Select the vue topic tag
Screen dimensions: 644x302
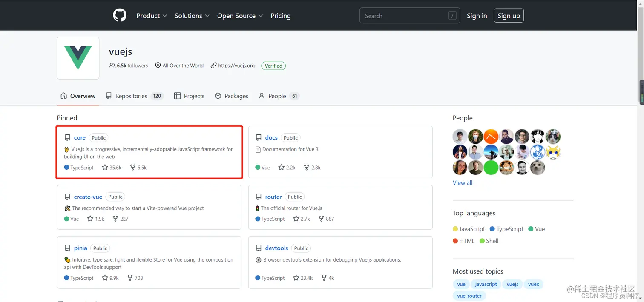point(461,284)
